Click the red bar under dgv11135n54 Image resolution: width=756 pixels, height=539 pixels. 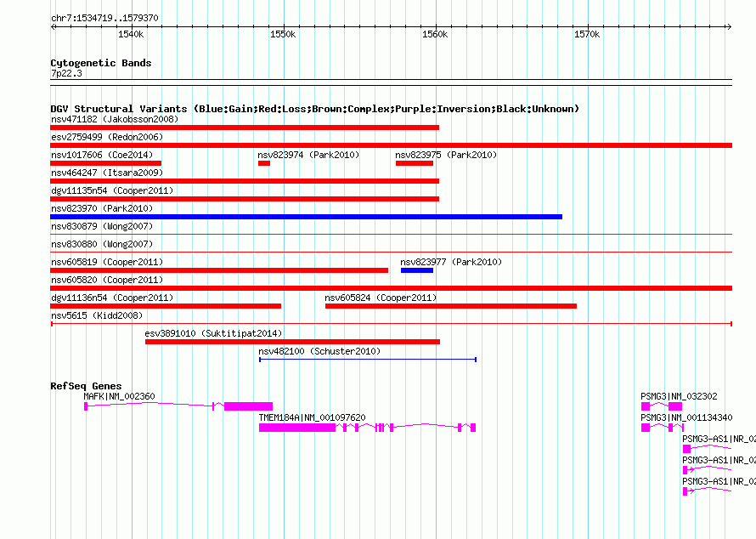tap(245, 199)
